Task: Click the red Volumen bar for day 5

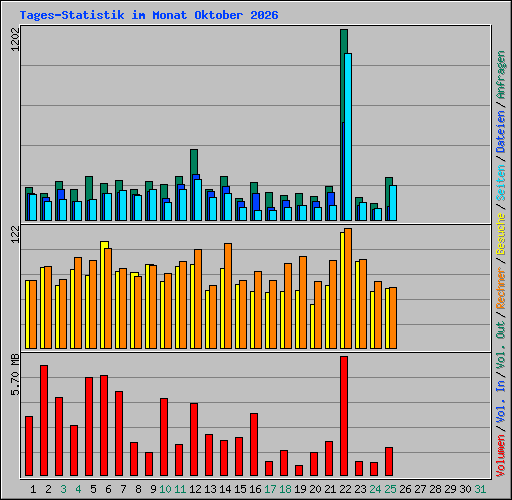Action: click(x=89, y=426)
